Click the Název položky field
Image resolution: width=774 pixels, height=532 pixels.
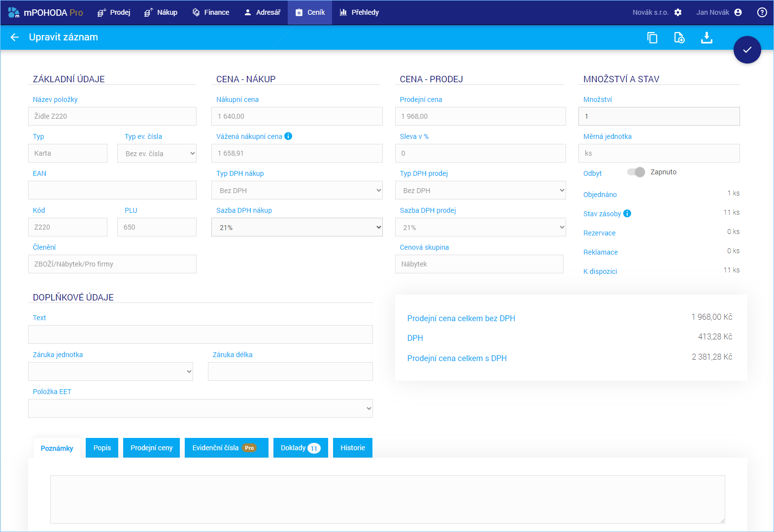(x=112, y=116)
